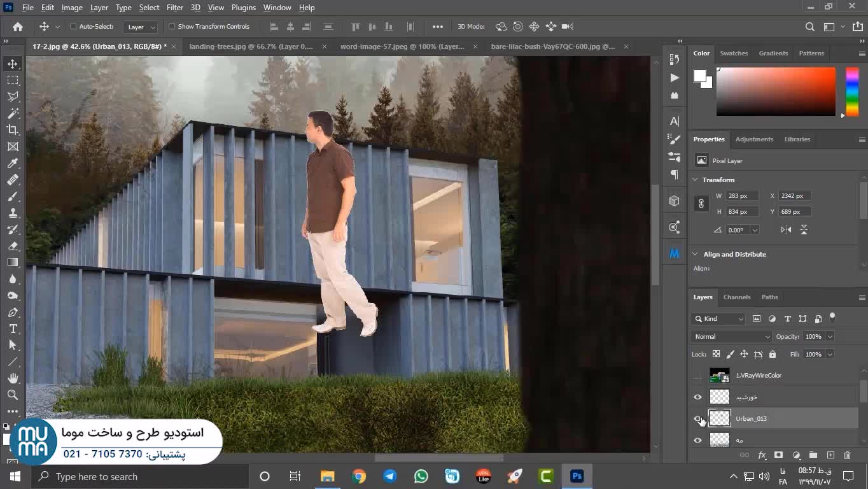Open the Adjustments panel tab

pyautogui.click(x=754, y=139)
